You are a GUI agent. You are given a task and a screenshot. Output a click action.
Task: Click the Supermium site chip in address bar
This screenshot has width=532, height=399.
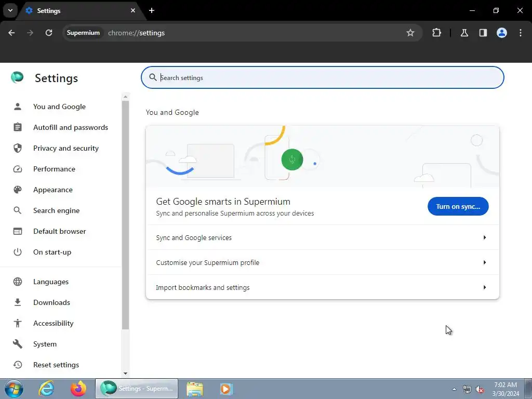[x=83, y=33]
